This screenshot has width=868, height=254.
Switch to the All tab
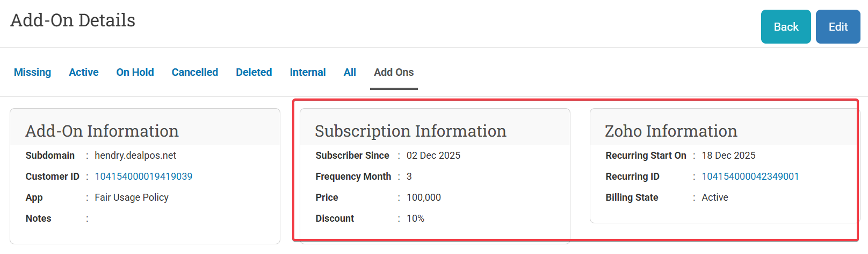tap(350, 72)
